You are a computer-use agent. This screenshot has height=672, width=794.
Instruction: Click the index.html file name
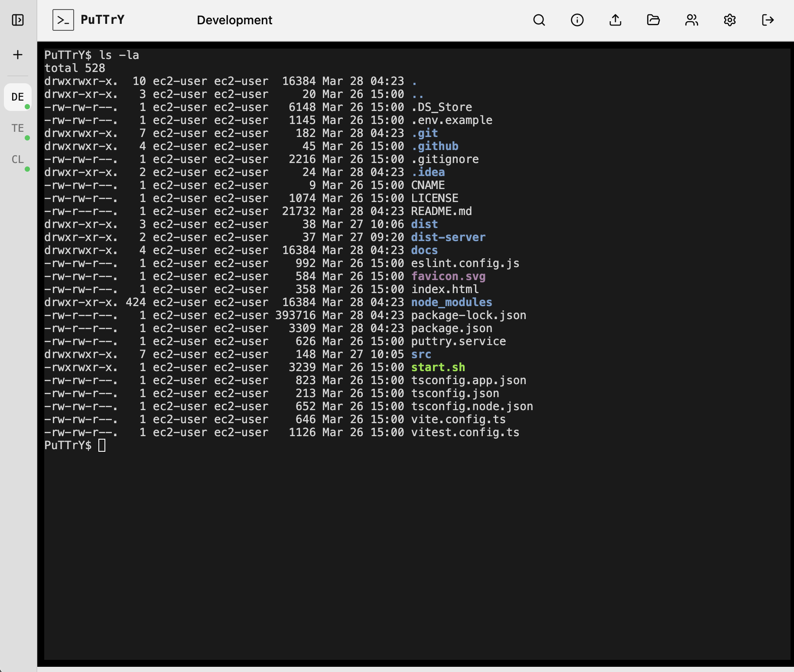click(445, 289)
